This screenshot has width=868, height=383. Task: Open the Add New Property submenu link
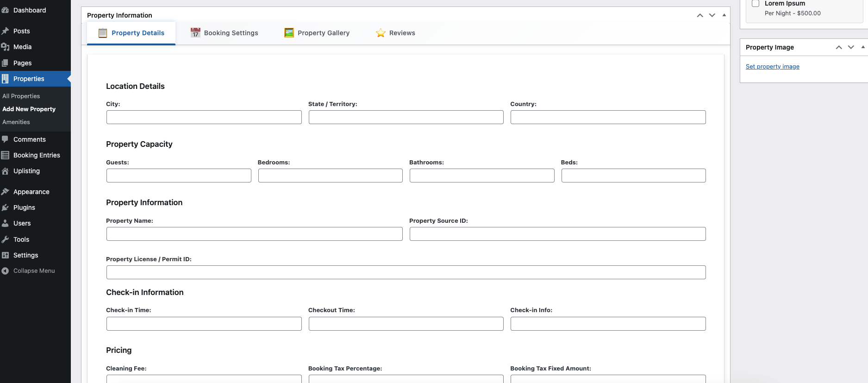[29, 109]
